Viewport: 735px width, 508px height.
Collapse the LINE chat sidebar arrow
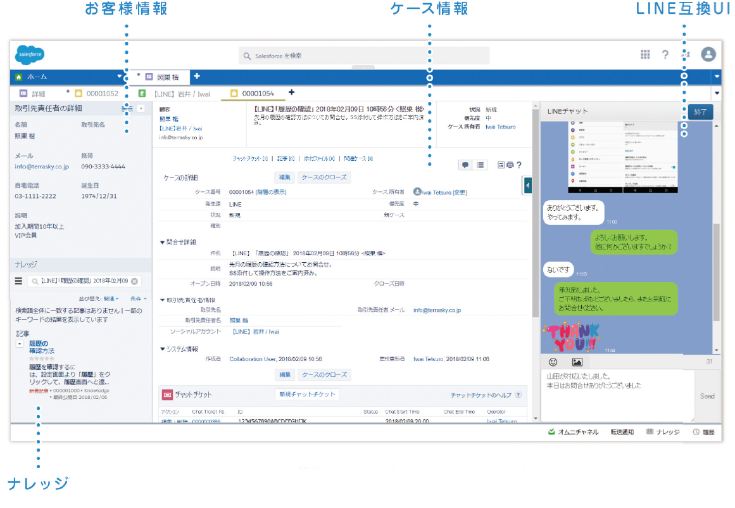527,186
